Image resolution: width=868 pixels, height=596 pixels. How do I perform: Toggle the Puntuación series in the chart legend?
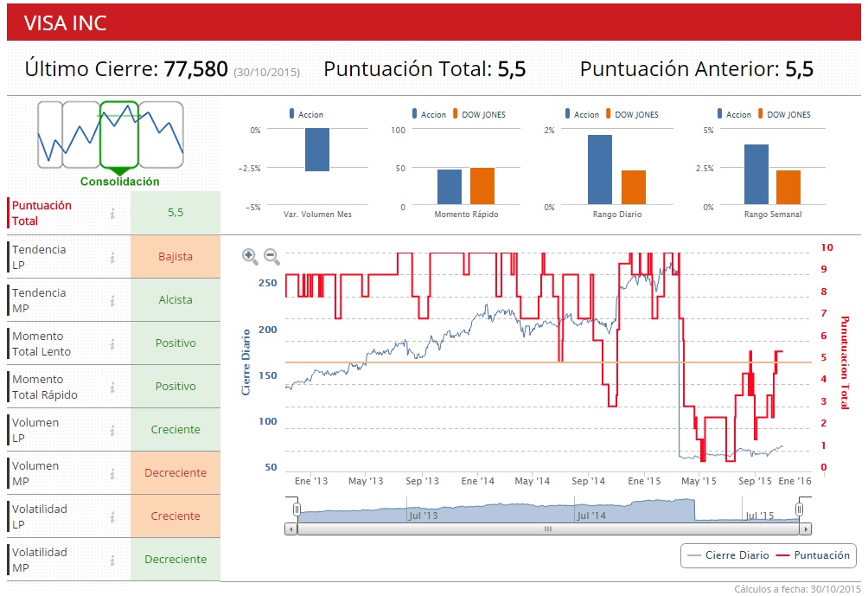point(814,555)
